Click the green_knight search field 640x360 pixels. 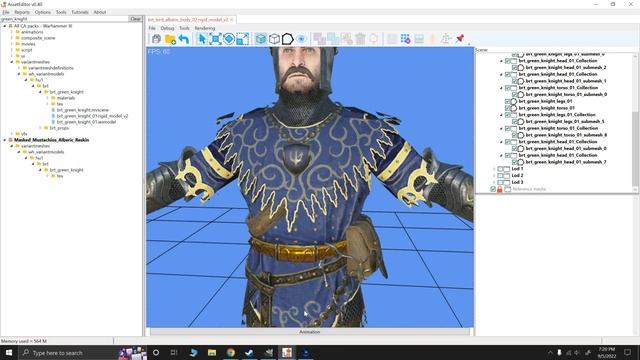tap(64, 19)
